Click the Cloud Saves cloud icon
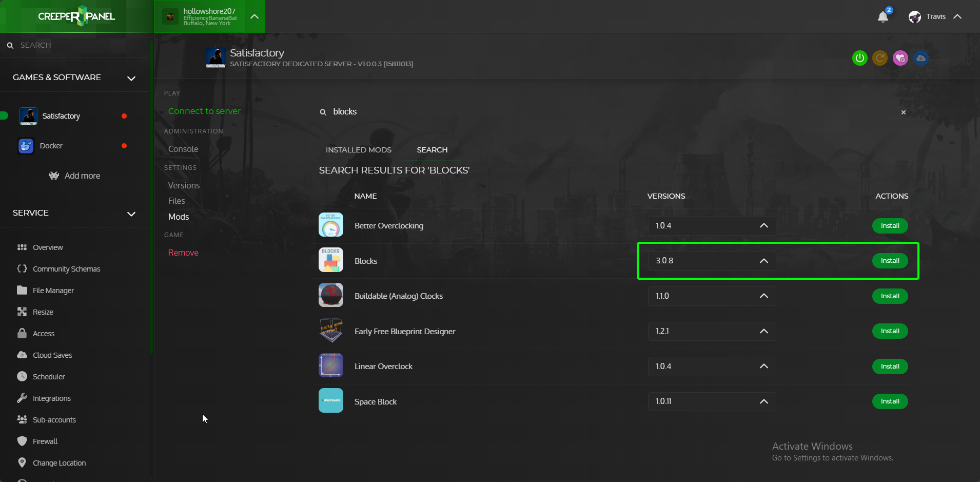The image size is (980, 482). point(22,355)
